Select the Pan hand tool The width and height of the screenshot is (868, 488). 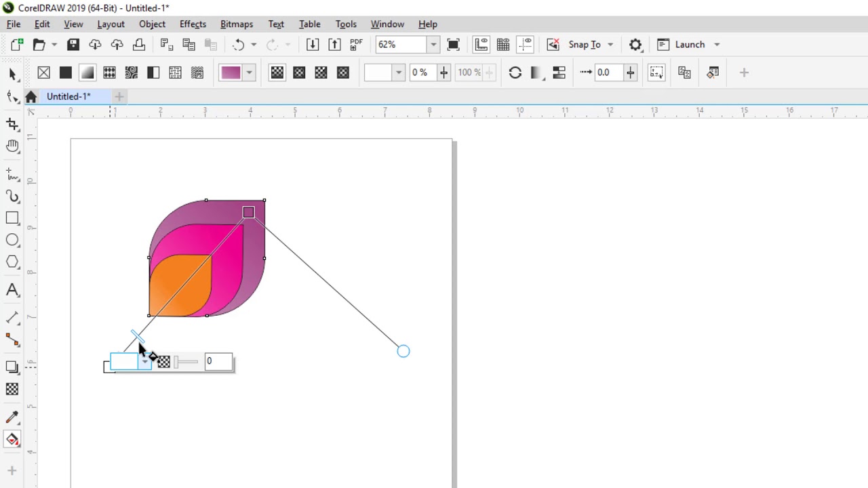[x=12, y=146]
